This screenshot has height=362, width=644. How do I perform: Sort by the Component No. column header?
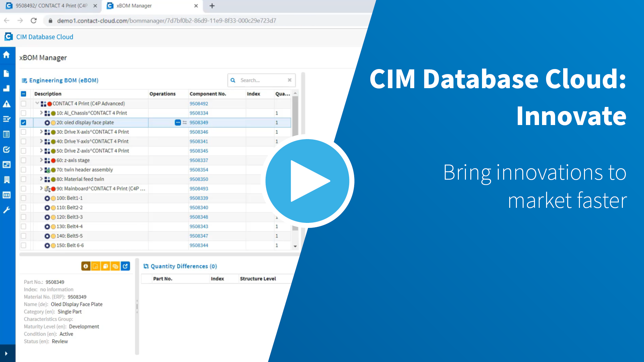click(208, 94)
